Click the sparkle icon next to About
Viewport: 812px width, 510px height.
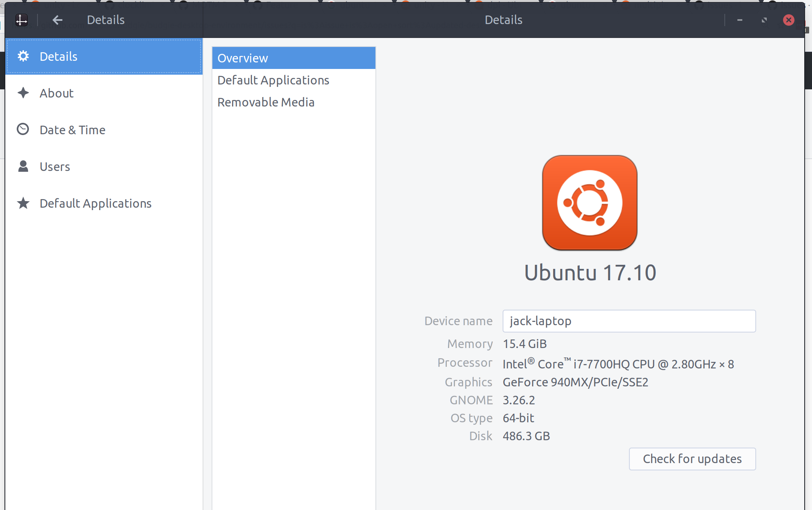pyautogui.click(x=23, y=93)
